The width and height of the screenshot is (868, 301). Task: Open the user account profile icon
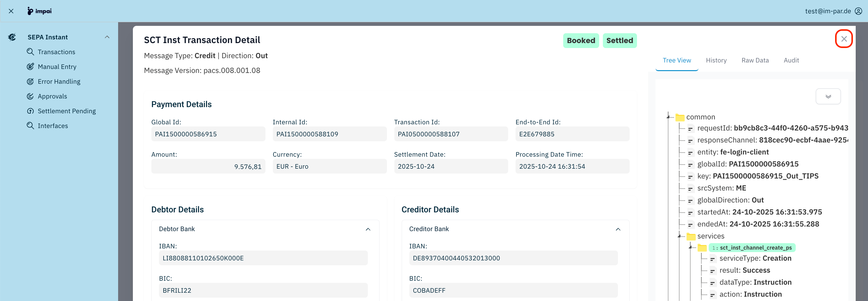coord(858,11)
